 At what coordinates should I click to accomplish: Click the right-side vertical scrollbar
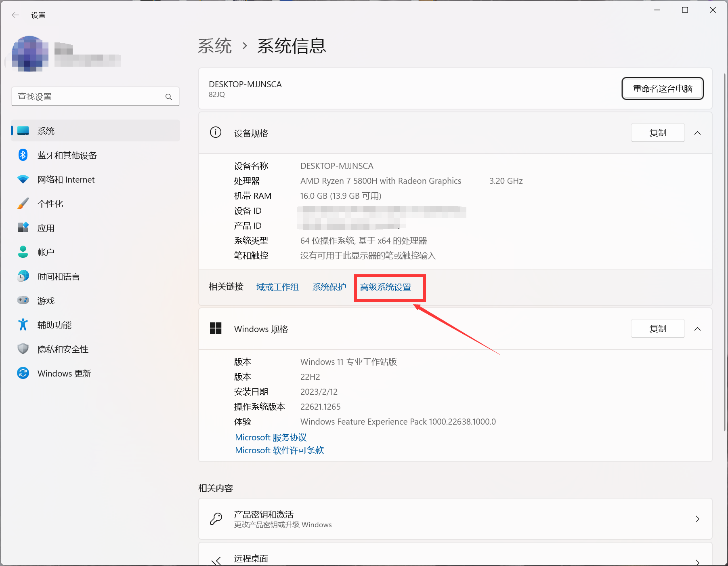(x=725, y=252)
